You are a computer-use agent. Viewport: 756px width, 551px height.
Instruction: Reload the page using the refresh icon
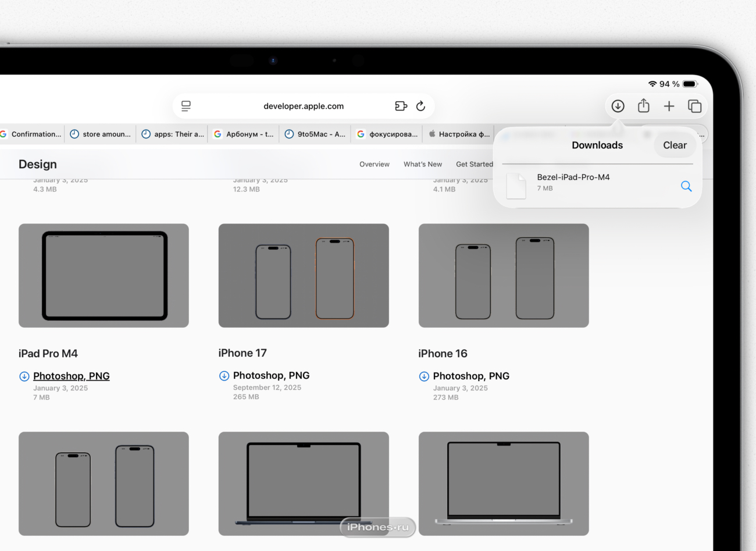[x=420, y=106]
